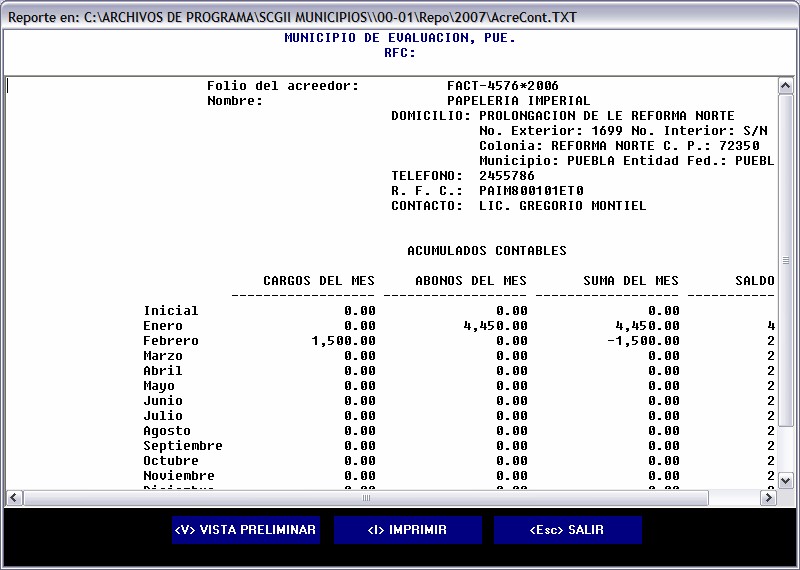Click the Mayo row label
The width and height of the screenshot is (800, 570).
[x=159, y=386]
